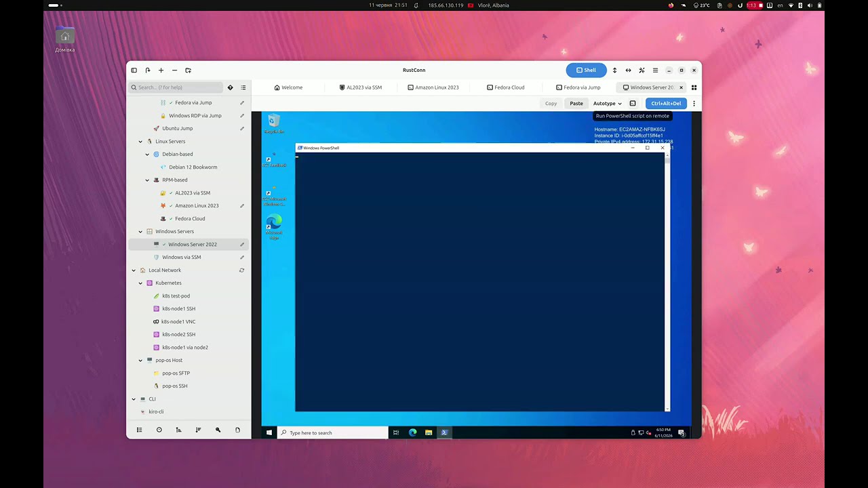This screenshot has height=488, width=868.
Task: Select the k8s-node1 VNC connection
Action: pyautogui.click(x=189, y=322)
